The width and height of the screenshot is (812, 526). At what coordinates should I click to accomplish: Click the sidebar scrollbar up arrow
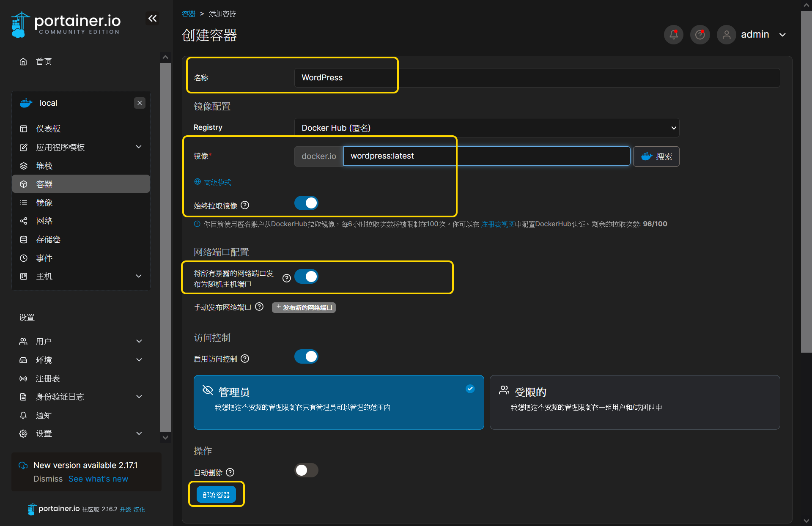(x=165, y=58)
